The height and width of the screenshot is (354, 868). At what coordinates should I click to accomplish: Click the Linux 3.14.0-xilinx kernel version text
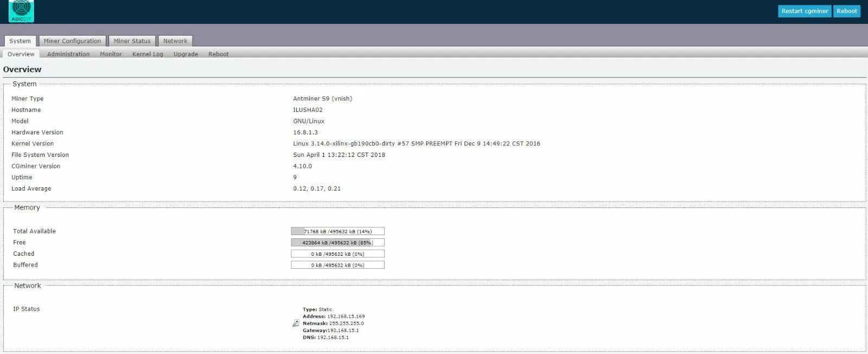pyautogui.click(x=417, y=143)
